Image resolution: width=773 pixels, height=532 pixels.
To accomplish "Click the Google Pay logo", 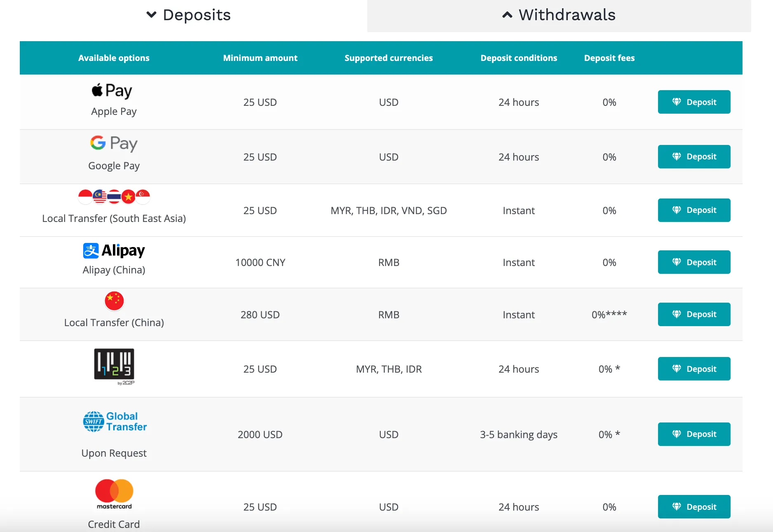I will (114, 144).
